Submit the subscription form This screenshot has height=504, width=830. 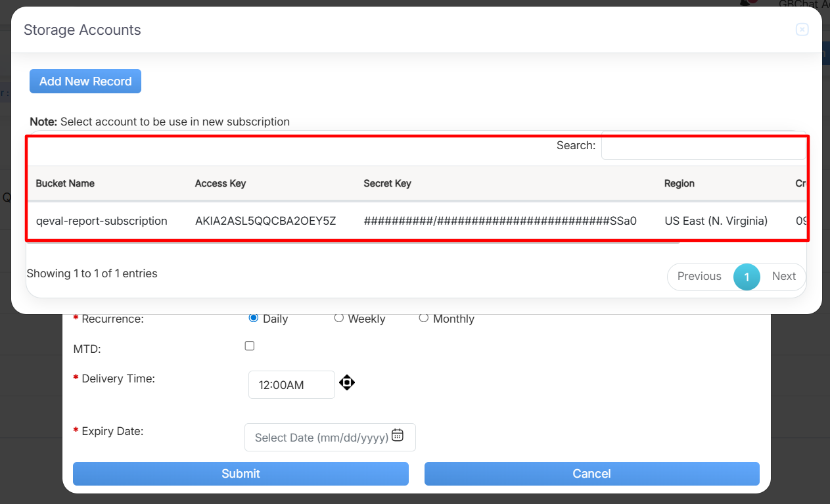241,474
